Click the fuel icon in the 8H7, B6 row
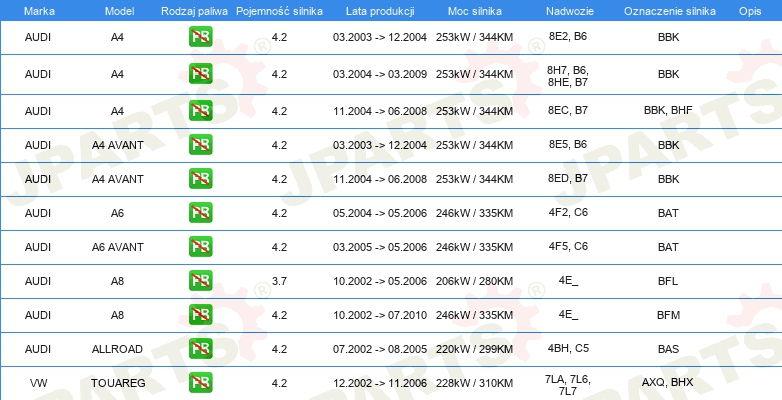This screenshot has width=782, height=400. click(200, 74)
